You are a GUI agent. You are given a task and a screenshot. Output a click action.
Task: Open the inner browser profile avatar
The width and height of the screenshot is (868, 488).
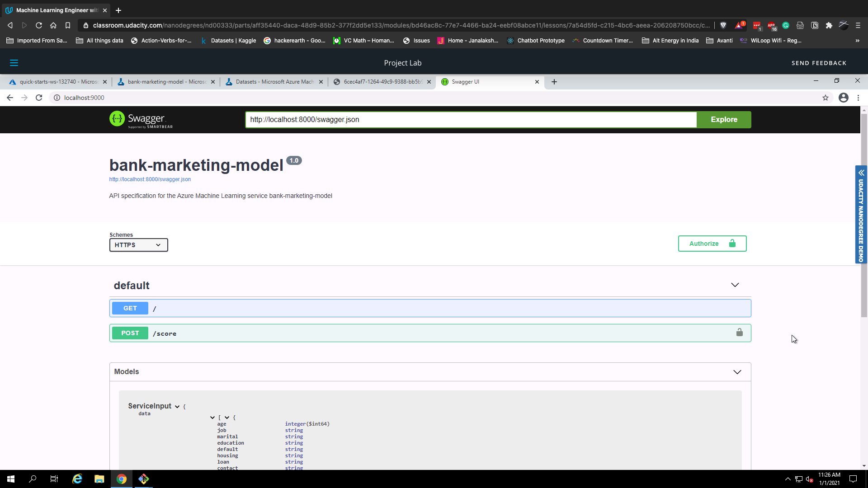pyautogui.click(x=843, y=98)
